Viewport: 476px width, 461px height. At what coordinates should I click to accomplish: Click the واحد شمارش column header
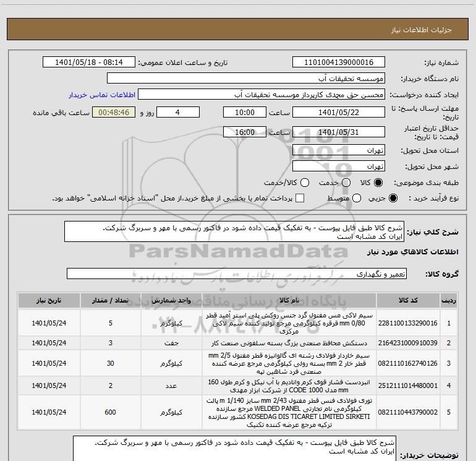(x=171, y=300)
